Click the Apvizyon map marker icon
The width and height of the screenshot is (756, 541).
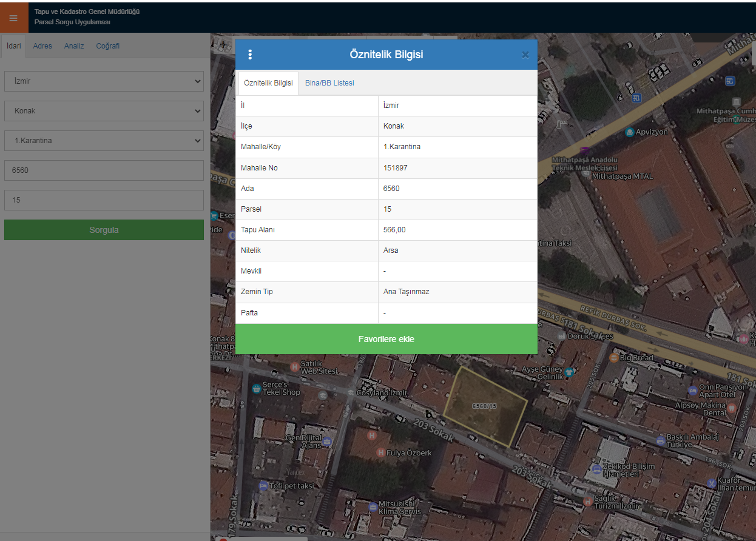pyautogui.click(x=630, y=132)
